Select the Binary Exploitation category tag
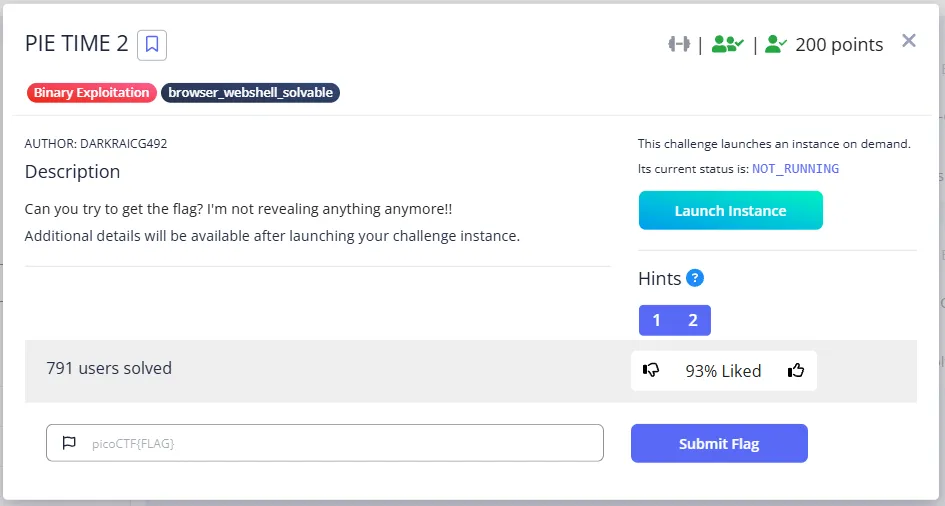945x506 pixels. 92,92
